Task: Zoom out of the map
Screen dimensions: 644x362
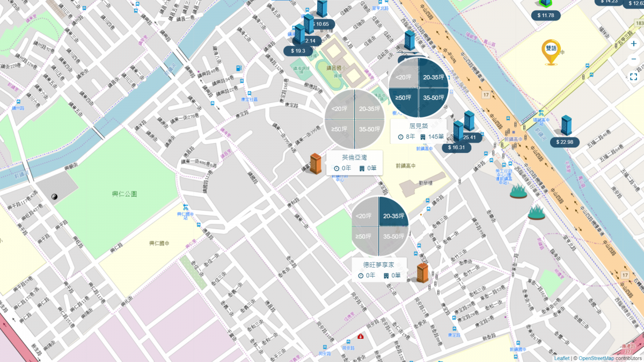Action: click(x=634, y=58)
